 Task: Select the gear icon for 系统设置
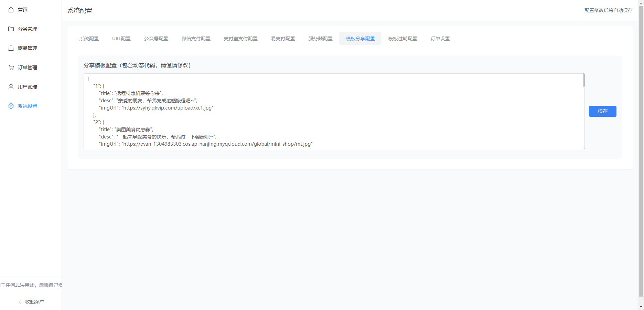point(11,106)
